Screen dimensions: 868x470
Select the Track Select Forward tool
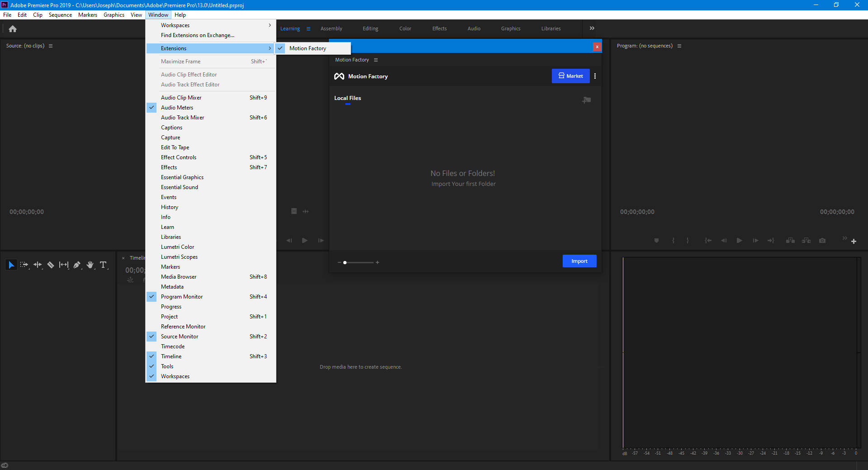tap(24, 265)
